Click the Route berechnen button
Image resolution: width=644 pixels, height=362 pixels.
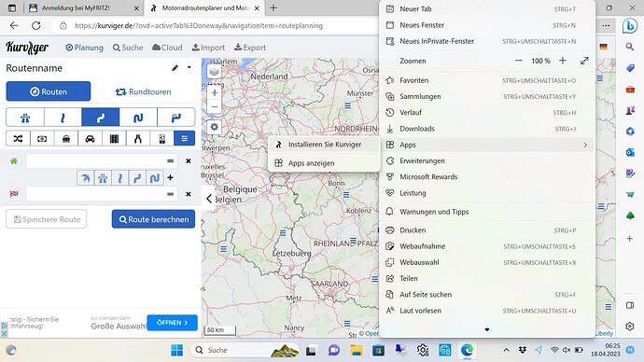[153, 219]
